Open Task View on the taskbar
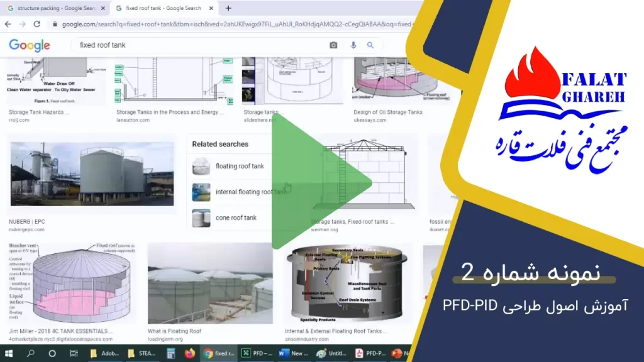Screen dimensions: 644x362 coord(74,353)
